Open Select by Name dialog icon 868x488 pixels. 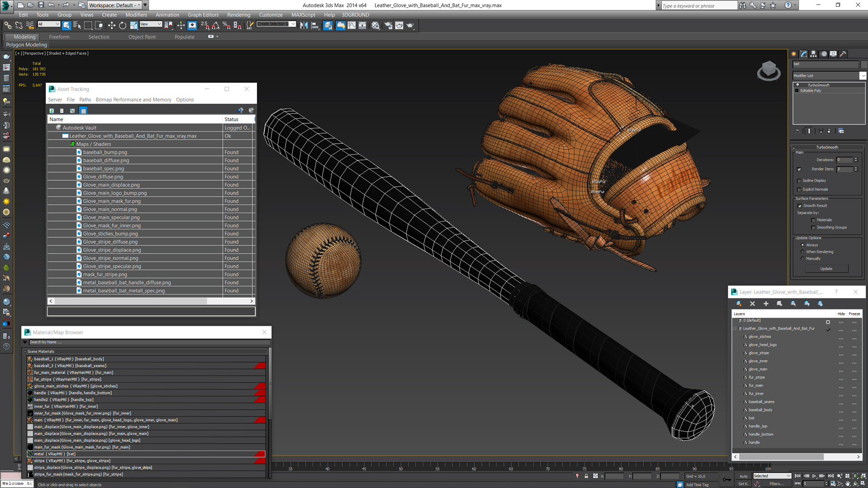[x=77, y=25]
